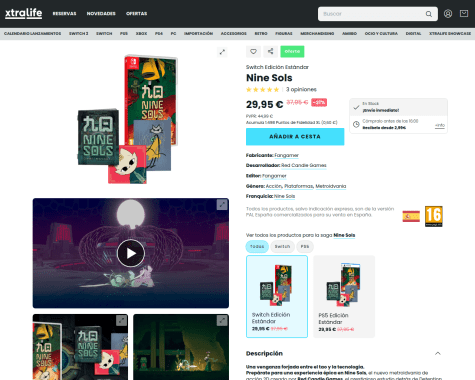Open the Xtralife Showcase category
The width and height of the screenshot is (475, 380).
(450, 34)
